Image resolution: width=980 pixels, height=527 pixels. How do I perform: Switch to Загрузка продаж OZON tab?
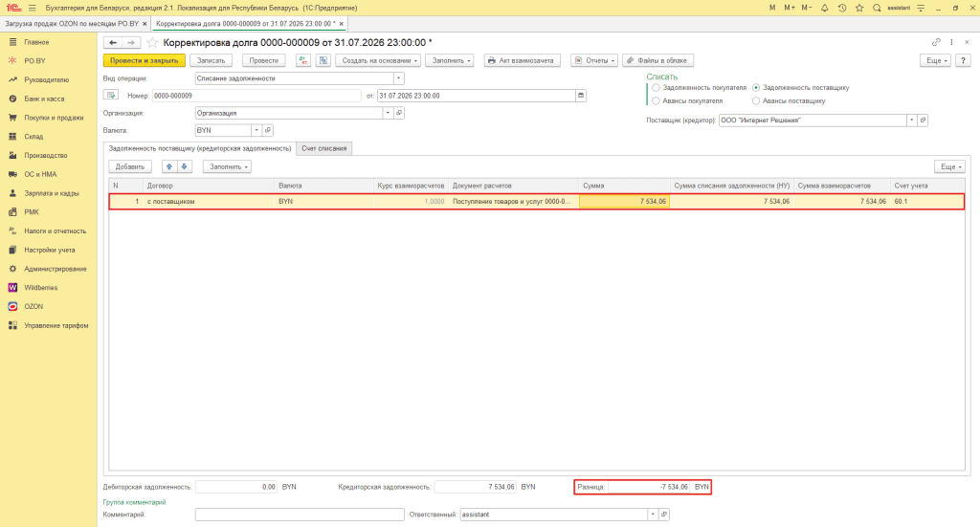tap(72, 24)
